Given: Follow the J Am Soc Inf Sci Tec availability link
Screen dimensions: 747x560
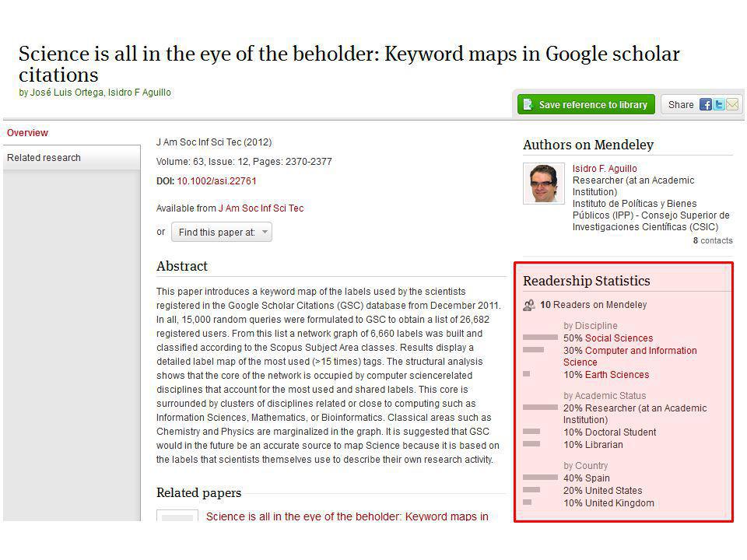Looking at the screenshot, I should (261, 208).
